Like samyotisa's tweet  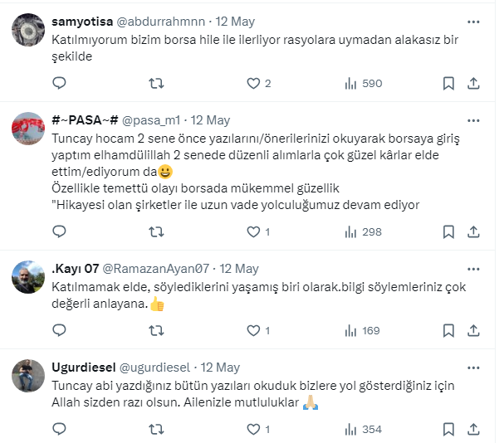253,83
